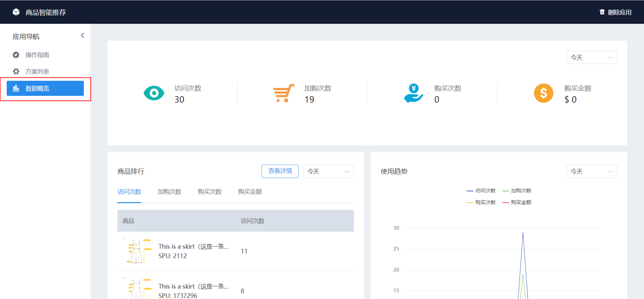Click the trash icon for 删除应用
The image size is (644, 299).
(602, 12)
